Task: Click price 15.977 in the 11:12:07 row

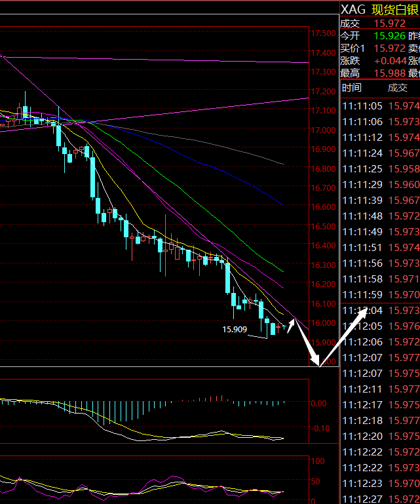Action: click(404, 357)
